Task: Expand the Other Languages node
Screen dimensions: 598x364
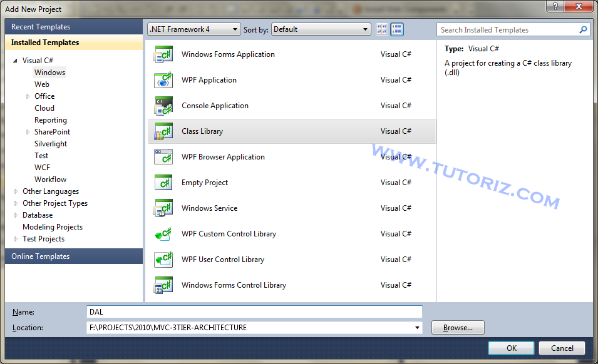Action: [x=16, y=191]
